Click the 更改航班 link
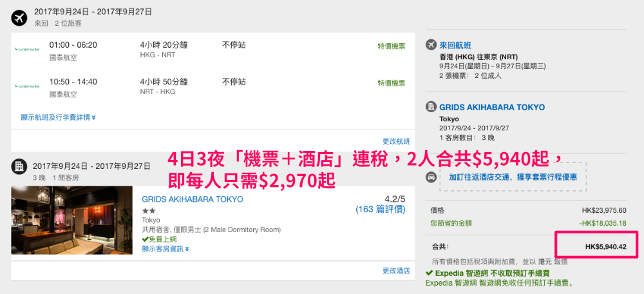The image size is (644, 294). pyautogui.click(x=396, y=141)
